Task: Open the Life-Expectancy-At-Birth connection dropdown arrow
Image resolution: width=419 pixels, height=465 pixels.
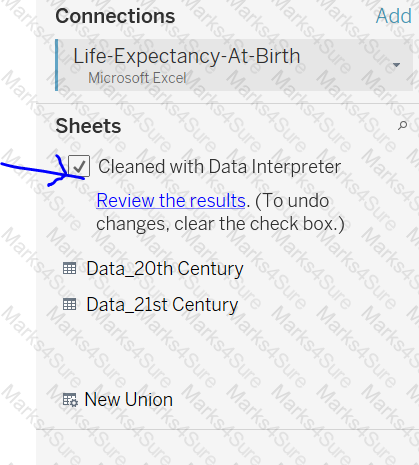Action: pos(396,65)
